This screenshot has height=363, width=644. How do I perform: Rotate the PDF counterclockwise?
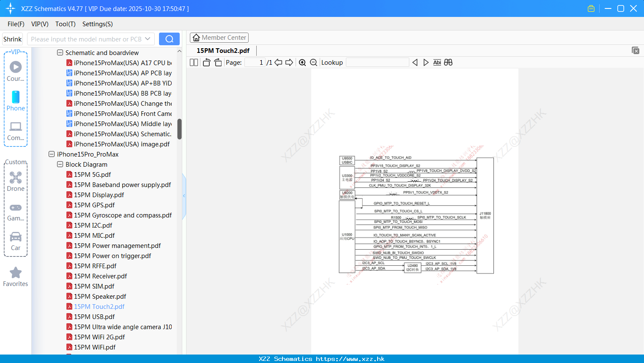pos(206,63)
